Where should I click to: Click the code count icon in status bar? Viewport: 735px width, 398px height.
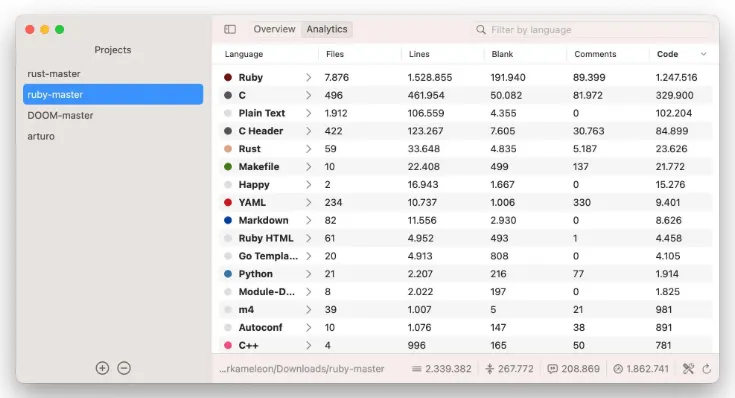click(x=618, y=369)
